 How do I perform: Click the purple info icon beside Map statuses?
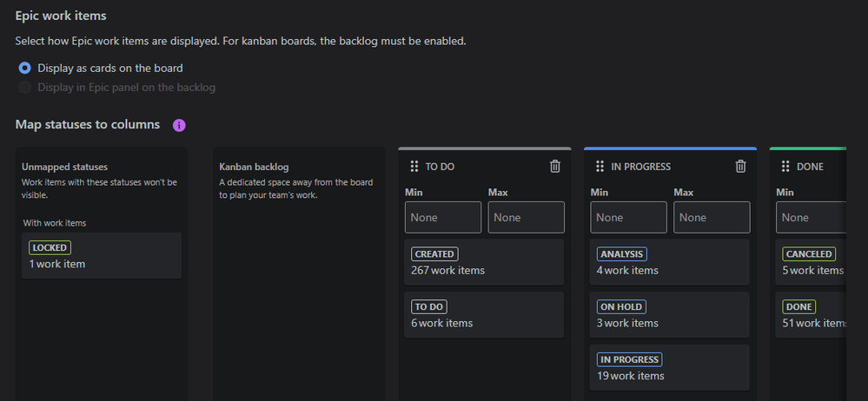[x=179, y=125]
